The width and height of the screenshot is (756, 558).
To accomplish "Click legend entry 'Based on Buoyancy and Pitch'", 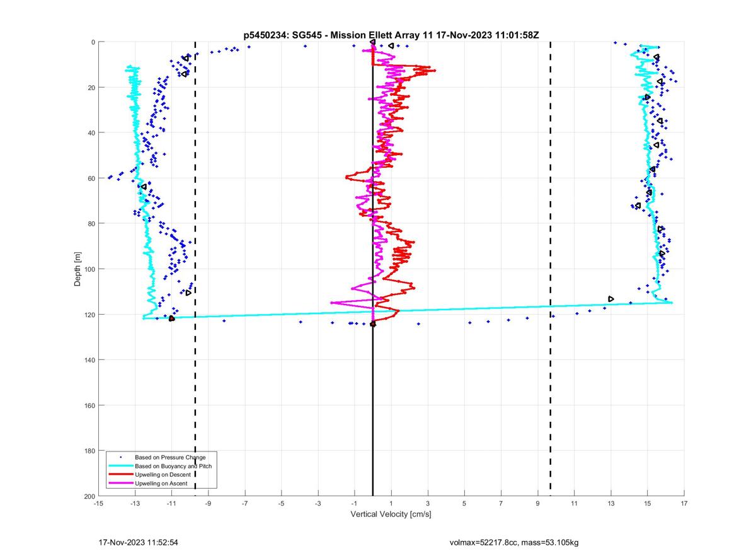I will (174, 465).
